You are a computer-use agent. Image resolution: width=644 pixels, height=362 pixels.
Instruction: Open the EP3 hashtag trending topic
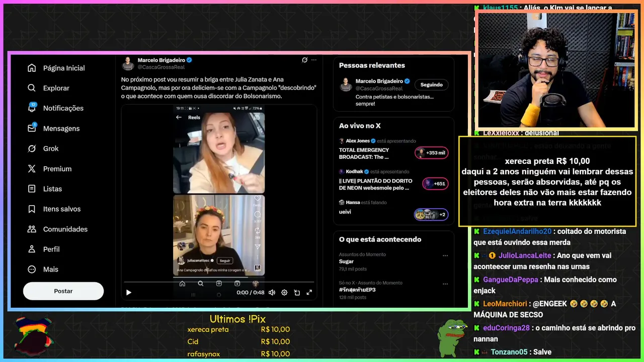(x=357, y=290)
